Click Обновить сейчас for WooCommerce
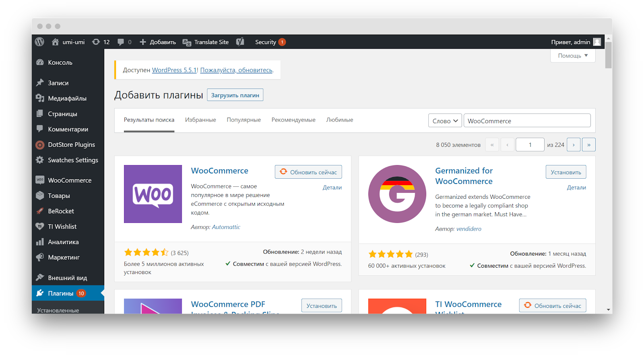644x359 pixels. (x=308, y=172)
